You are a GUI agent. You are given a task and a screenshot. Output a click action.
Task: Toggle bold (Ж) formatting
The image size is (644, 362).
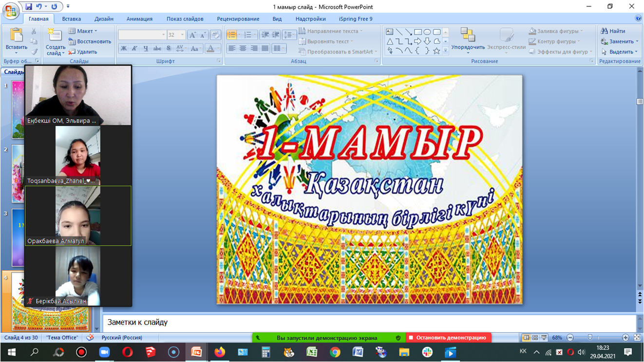[x=124, y=49]
